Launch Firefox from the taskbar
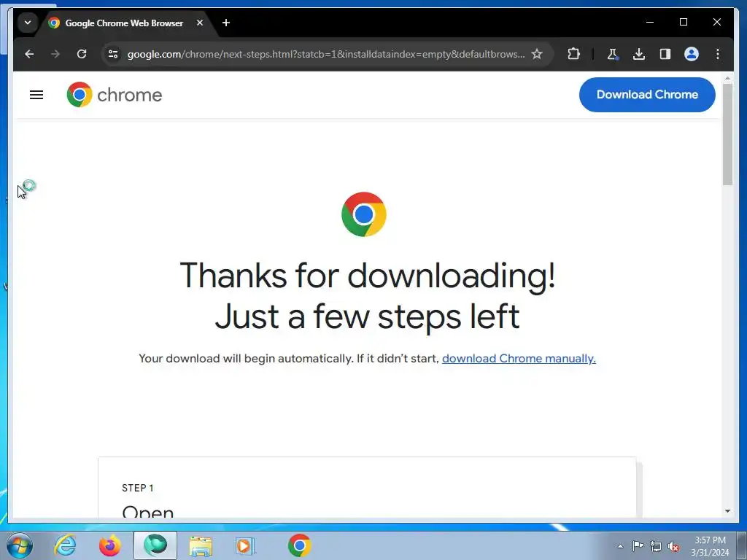Viewport: 747px width, 560px height. point(109,545)
